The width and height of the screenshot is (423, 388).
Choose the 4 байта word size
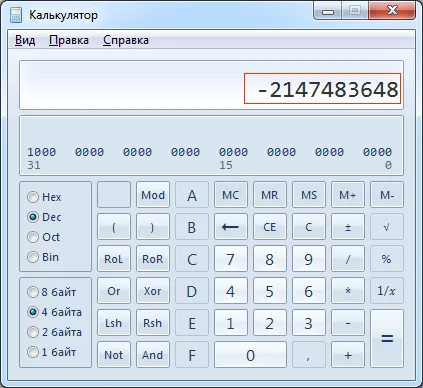pyautogui.click(x=54, y=312)
